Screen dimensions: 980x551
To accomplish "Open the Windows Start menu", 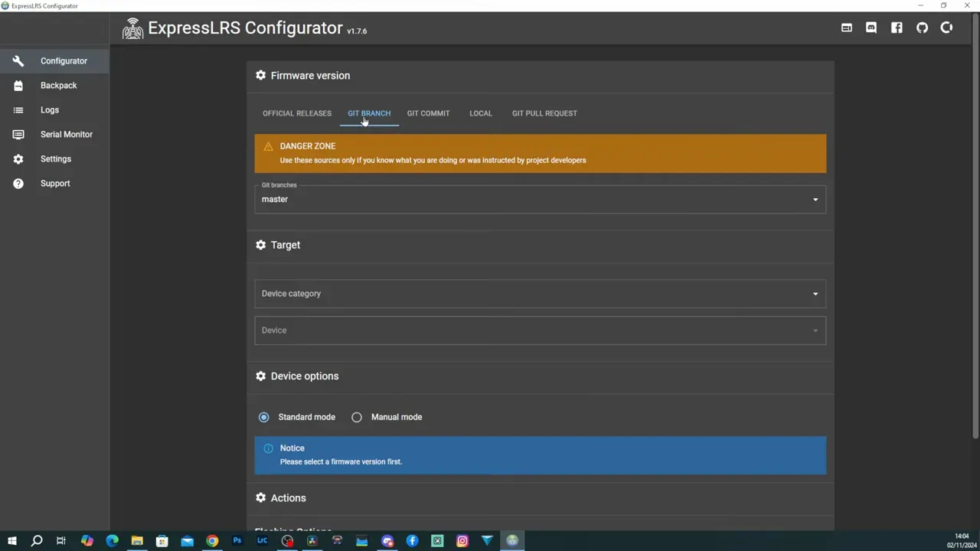I will [11, 541].
